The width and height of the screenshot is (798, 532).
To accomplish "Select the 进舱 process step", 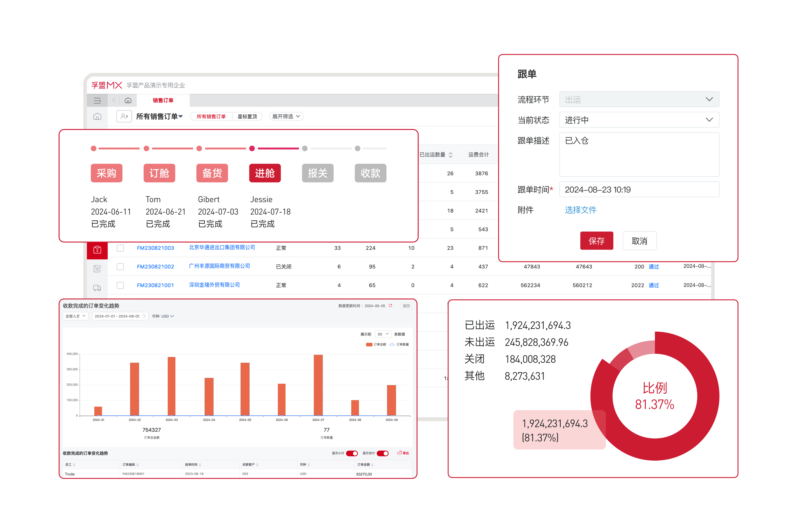I will point(265,173).
